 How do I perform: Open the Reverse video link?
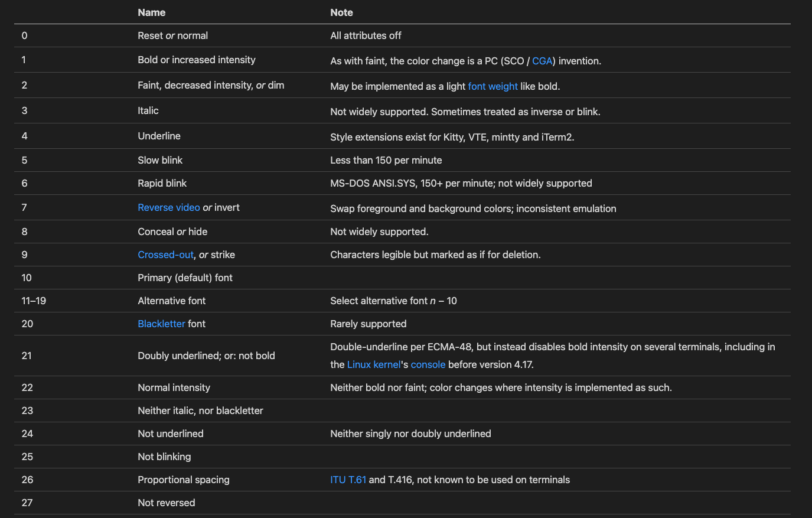169,207
